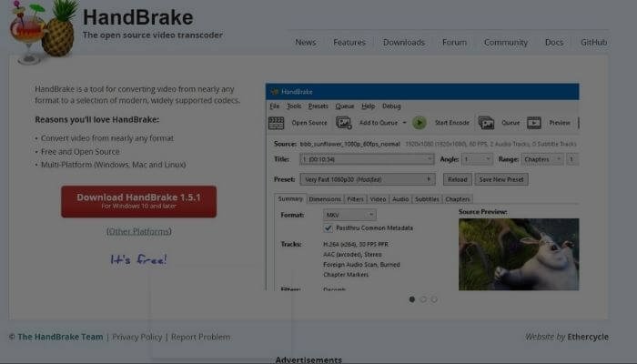Switch to the Chapters tab

(x=458, y=199)
